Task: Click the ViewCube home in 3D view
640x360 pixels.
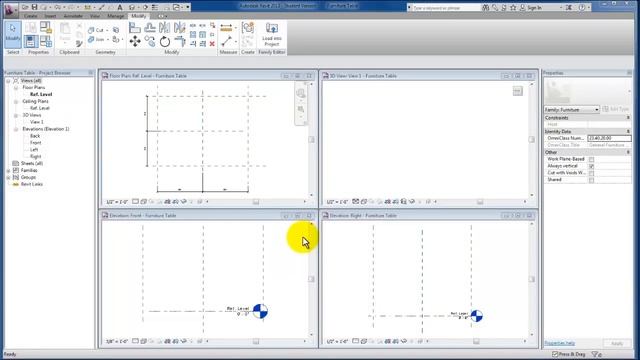Action: tap(518, 91)
